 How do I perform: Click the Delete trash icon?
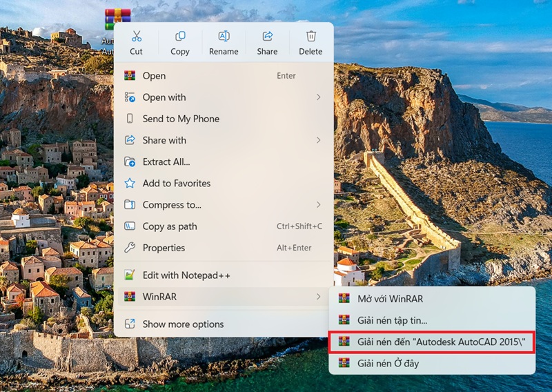click(310, 37)
